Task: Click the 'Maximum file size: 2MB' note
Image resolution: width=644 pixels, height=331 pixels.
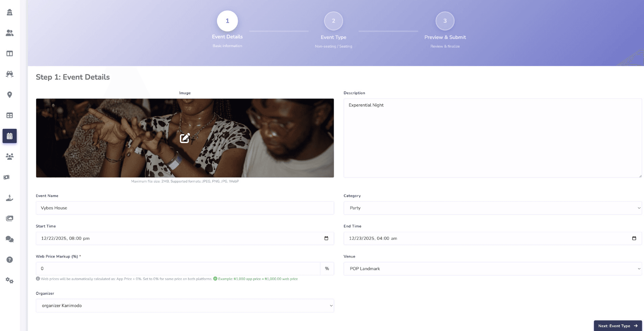Action: [x=185, y=181]
